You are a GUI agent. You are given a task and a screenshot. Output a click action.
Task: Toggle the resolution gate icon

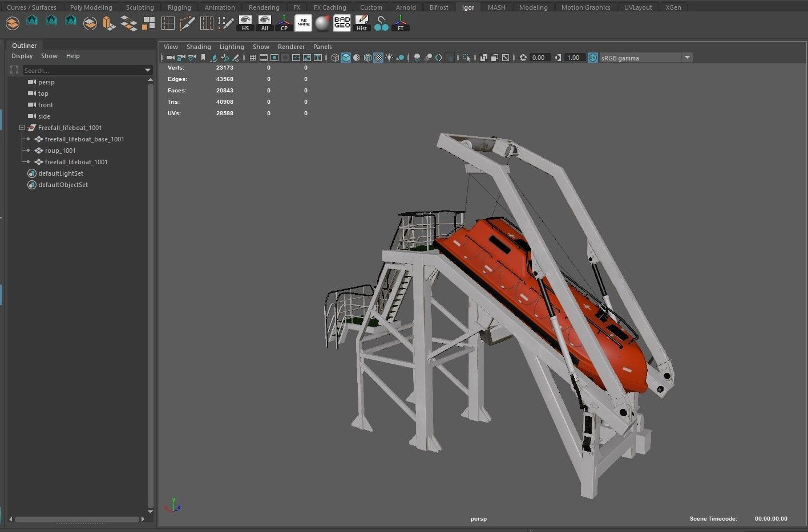(274, 58)
